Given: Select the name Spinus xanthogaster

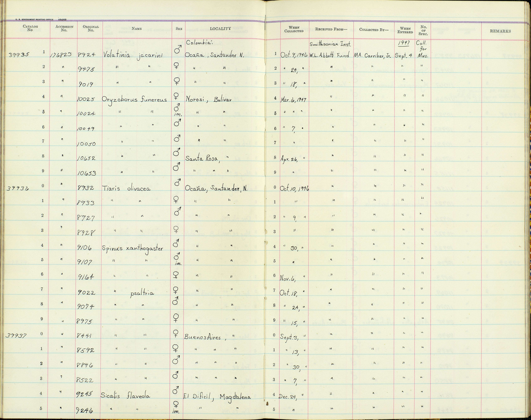Looking at the screenshot, I should (x=133, y=248).
